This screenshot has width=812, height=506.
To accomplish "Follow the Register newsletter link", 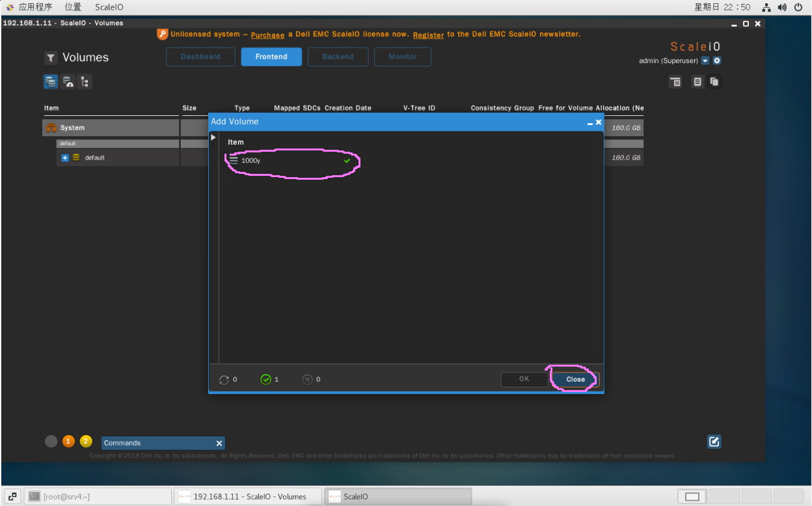I will point(428,35).
